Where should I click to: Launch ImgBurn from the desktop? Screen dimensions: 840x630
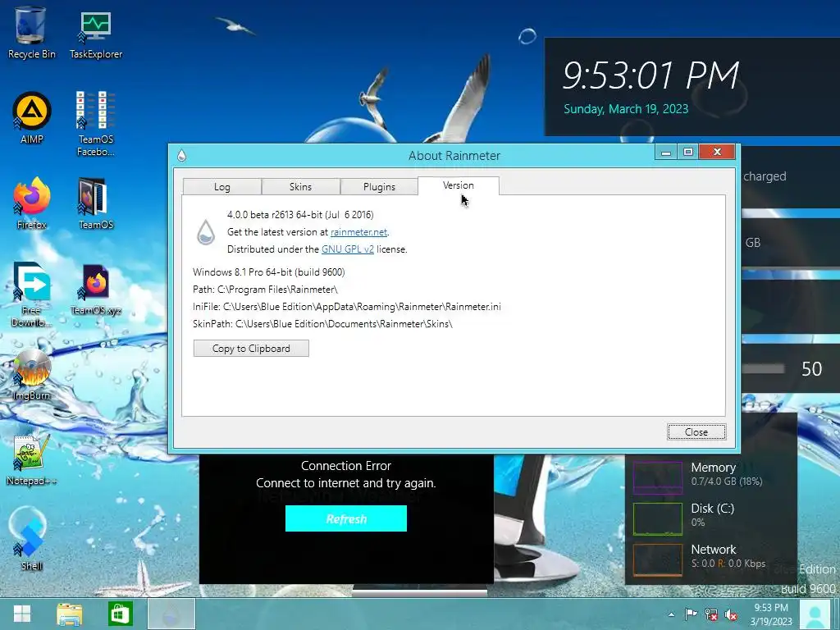point(32,375)
